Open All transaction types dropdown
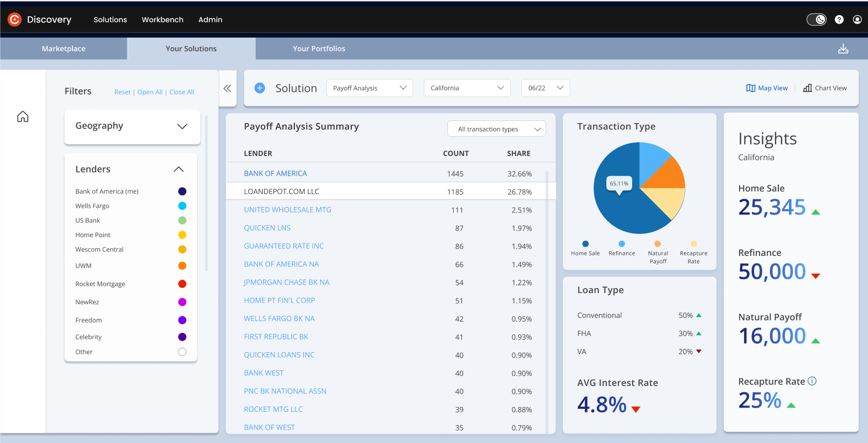Image resolution: width=868 pixels, height=443 pixels. 496,129
